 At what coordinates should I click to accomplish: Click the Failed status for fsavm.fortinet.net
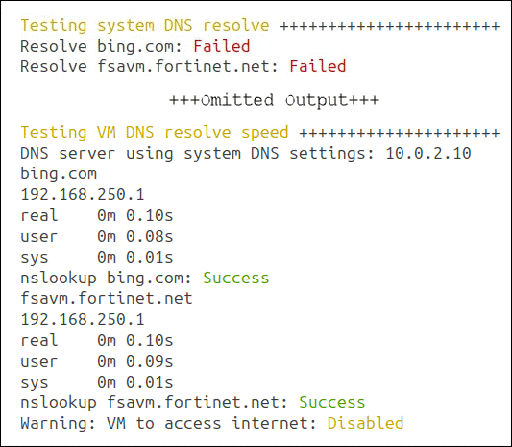[318, 66]
